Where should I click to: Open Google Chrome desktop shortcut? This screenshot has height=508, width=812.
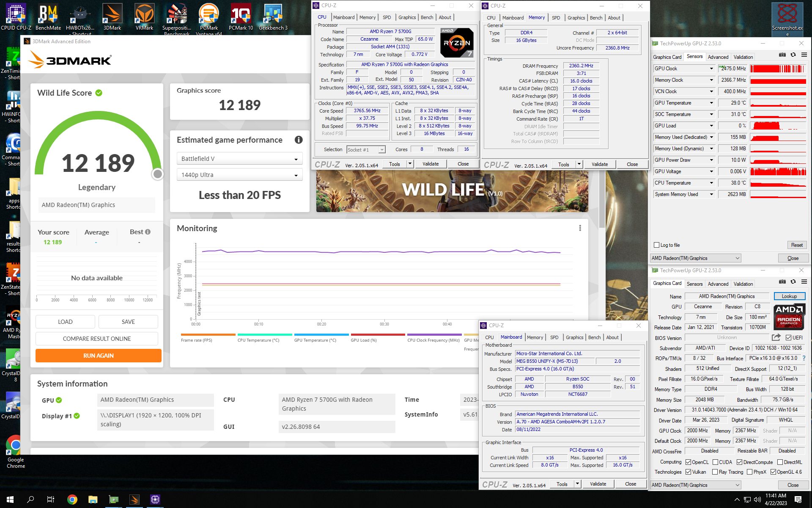click(x=16, y=452)
